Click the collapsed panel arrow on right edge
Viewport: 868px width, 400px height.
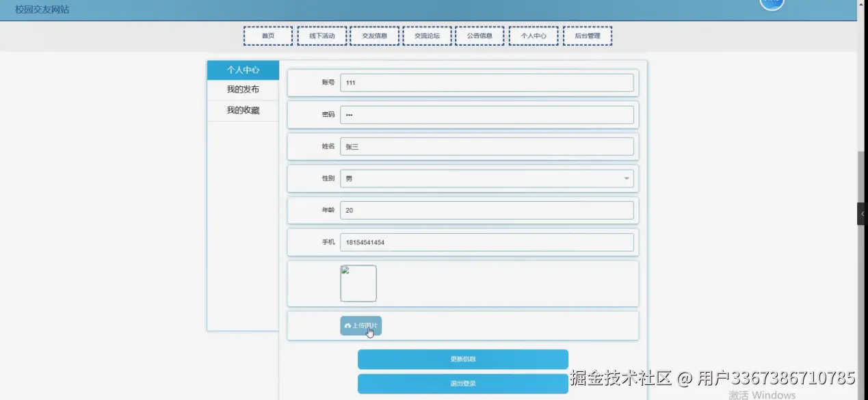click(861, 213)
